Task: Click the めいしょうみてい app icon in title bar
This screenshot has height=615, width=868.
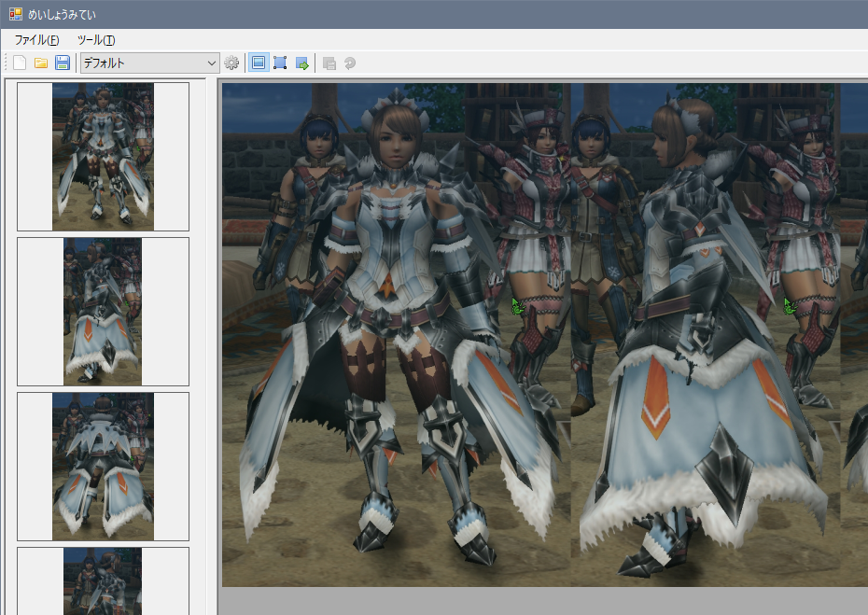Action: point(16,14)
